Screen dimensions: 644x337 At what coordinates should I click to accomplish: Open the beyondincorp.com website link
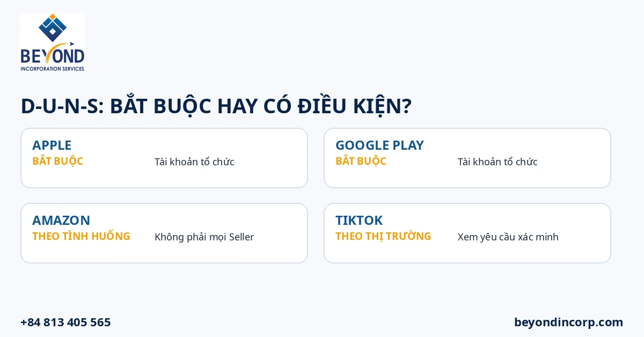(x=569, y=322)
